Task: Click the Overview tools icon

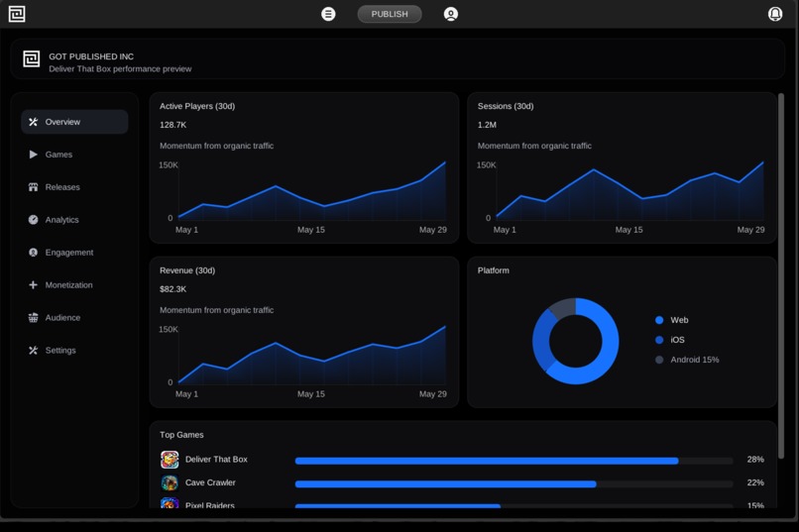Action: click(33, 122)
